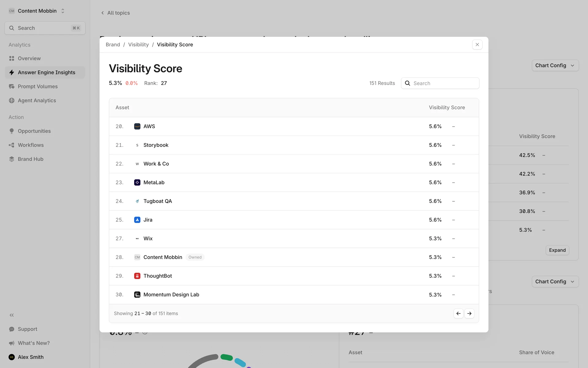Click the Prompt Volumes chat icon

(x=12, y=86)
